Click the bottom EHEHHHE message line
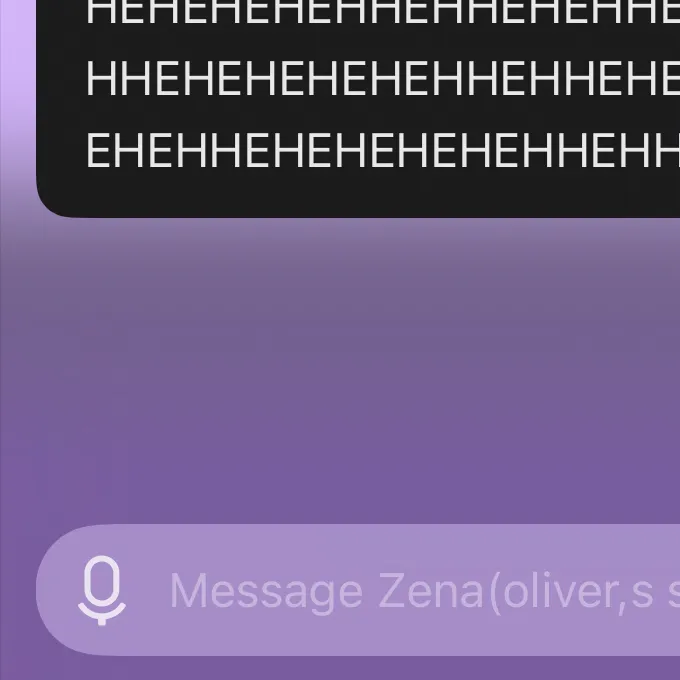 (382, 150)
